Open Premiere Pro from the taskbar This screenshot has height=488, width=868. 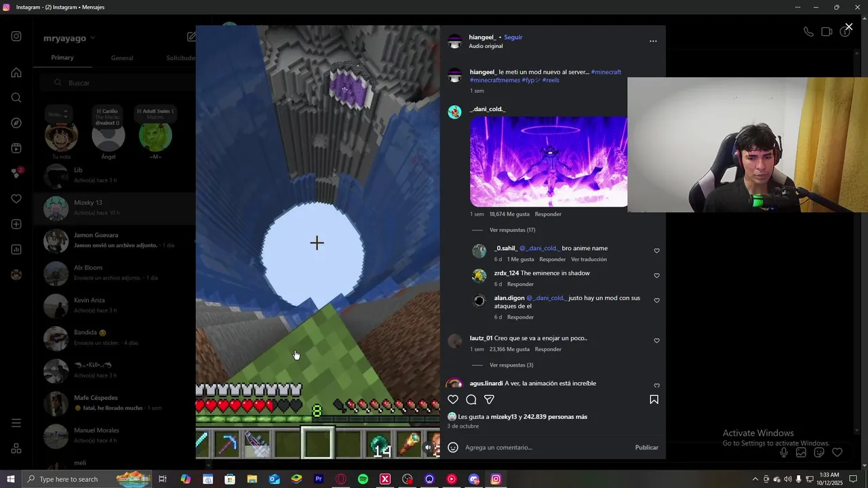(x=319, y=479)
